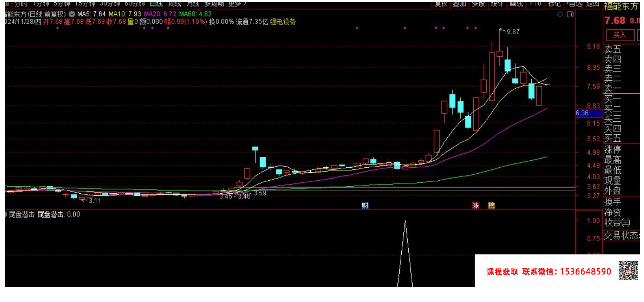Switch to the 60分钟 period tab
Viewport: 644px width, 302px height.
(134, 3)
